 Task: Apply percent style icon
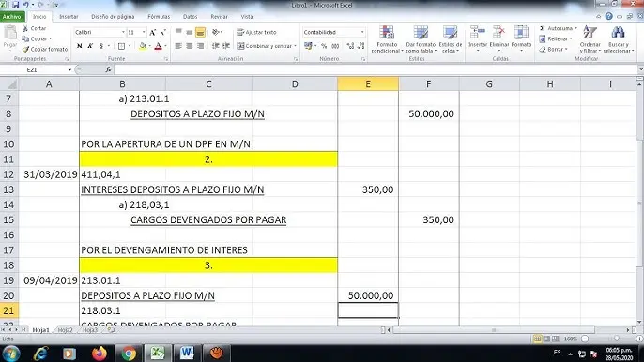(324, 46)
